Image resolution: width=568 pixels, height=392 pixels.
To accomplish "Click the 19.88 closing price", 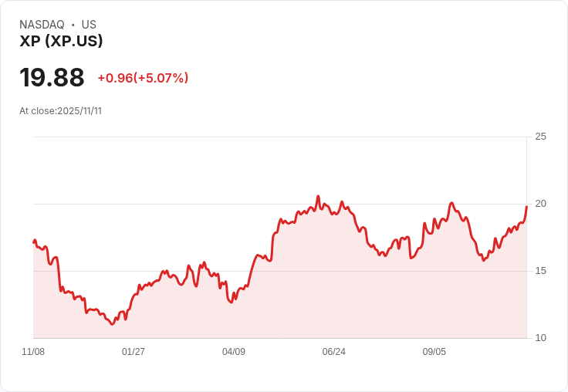I will click(52, 78).
